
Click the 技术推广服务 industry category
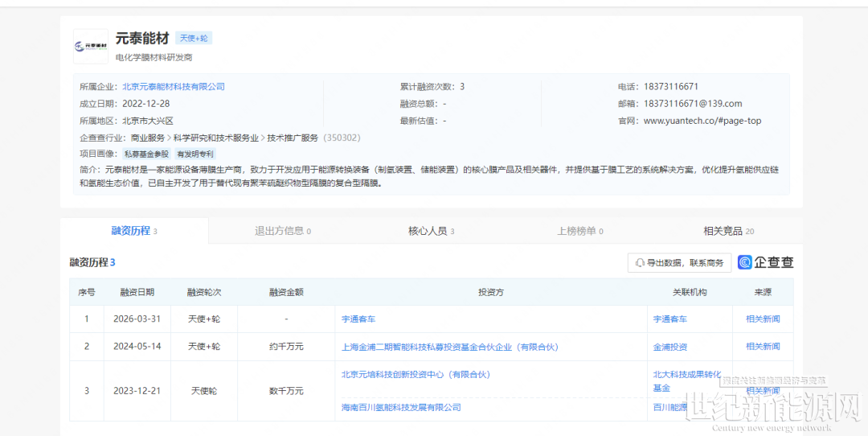pos(293,138)
